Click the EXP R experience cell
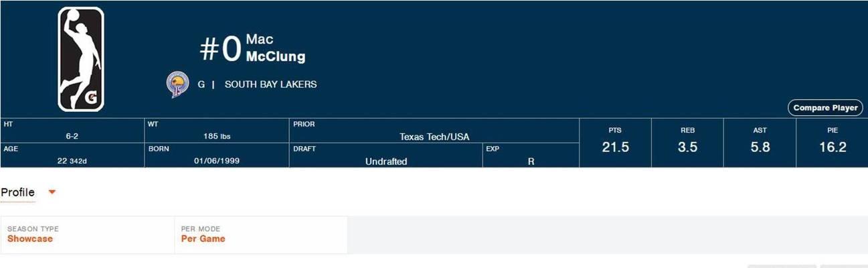The image size is (868, 268). pyautogui.click(x=531, y=155)
